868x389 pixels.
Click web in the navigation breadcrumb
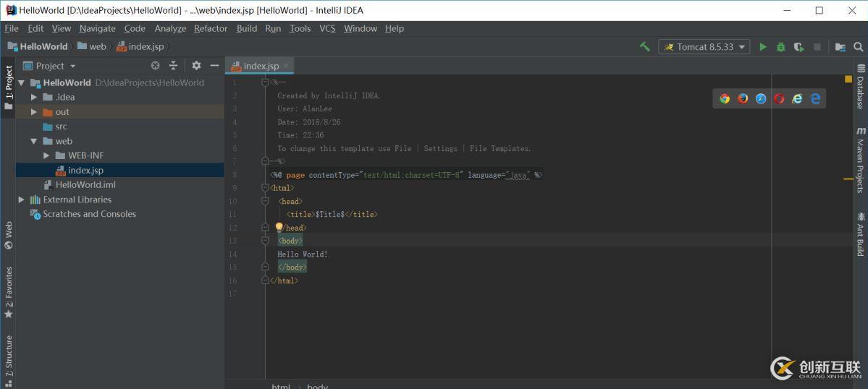coord(92,46)
